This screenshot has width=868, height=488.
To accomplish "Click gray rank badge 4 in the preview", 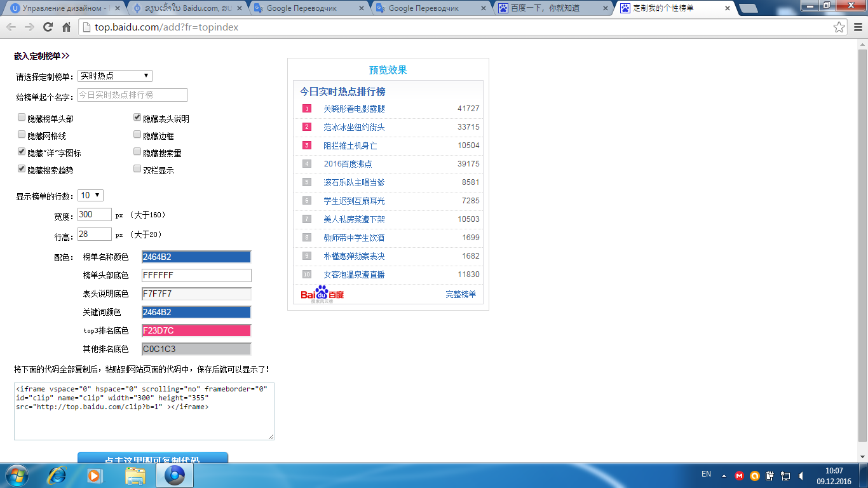I will (x=307, y=164).
